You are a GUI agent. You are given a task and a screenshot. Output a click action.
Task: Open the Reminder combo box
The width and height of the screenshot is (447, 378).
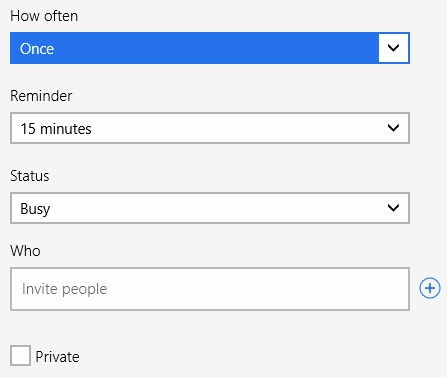(210, 128)
